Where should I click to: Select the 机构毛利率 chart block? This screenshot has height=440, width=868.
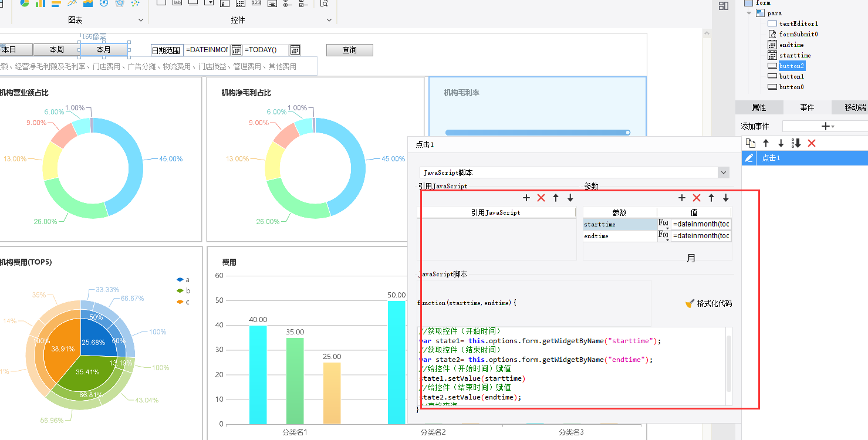(538, 106)
